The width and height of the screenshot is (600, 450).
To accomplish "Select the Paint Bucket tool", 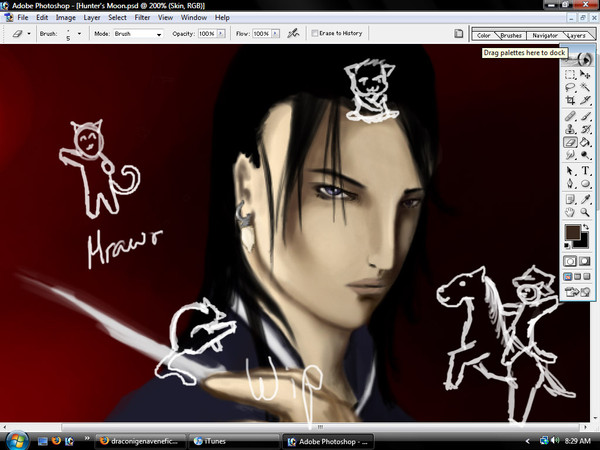I will (x=585, y=142).
